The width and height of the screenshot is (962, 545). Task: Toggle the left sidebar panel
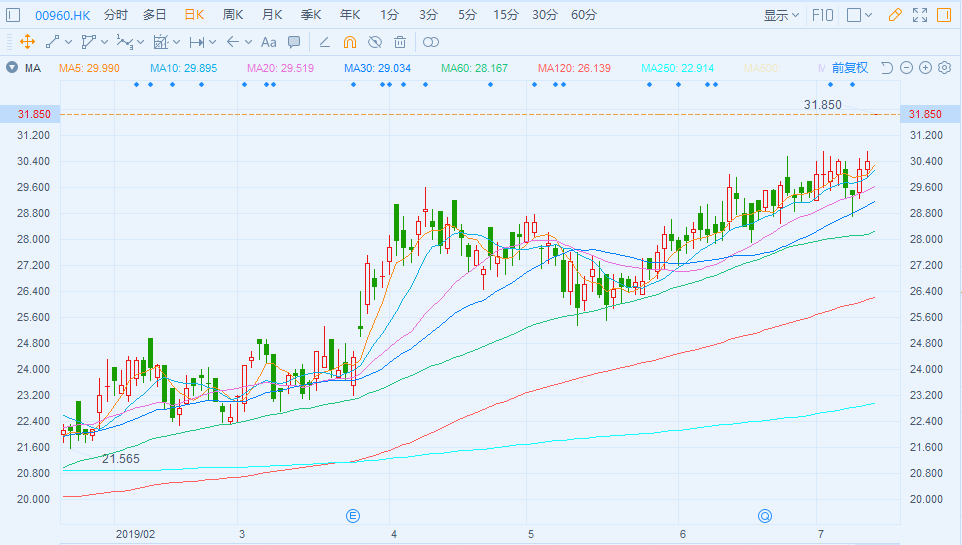point(14,15)
